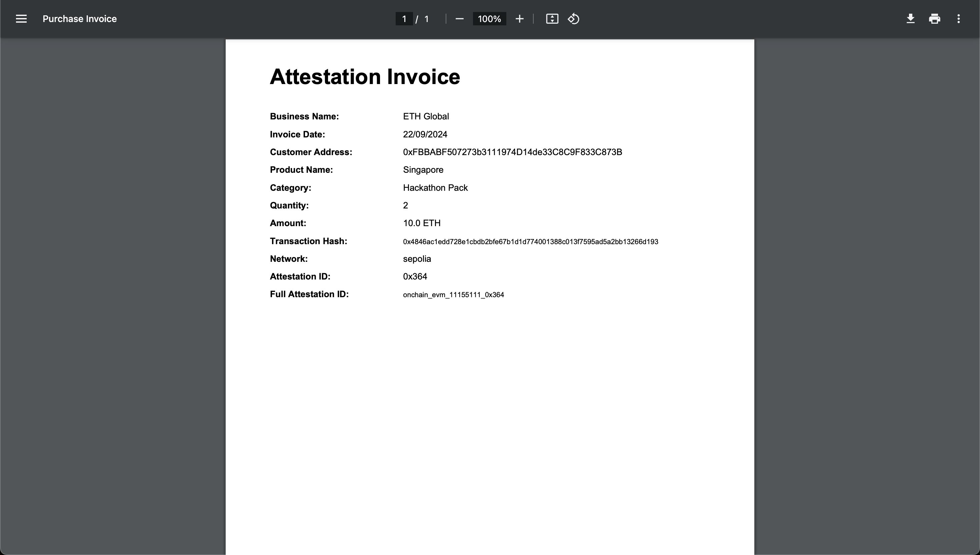Enable fit-to-width view toggle
This screenshot has width=980, height=555.
(551, 19)
